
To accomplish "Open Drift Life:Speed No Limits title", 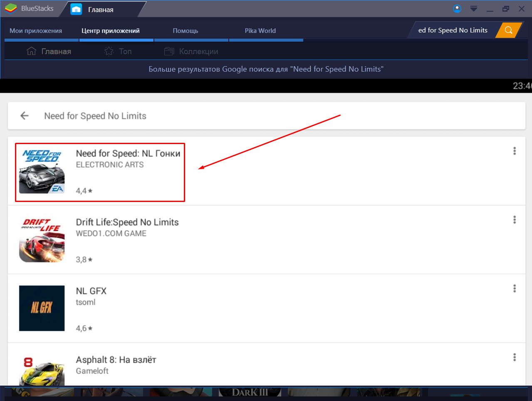I will pyautogui.click(x=127, y=222).
